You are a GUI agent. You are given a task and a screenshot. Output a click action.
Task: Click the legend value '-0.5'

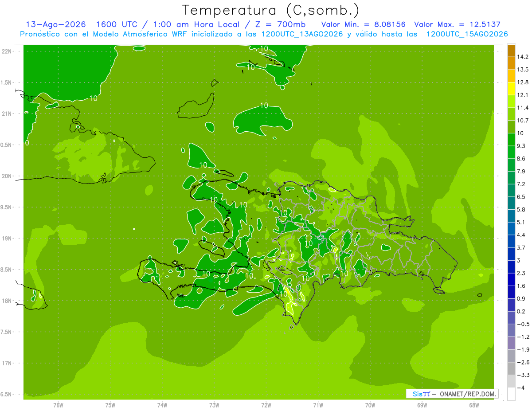523,324
